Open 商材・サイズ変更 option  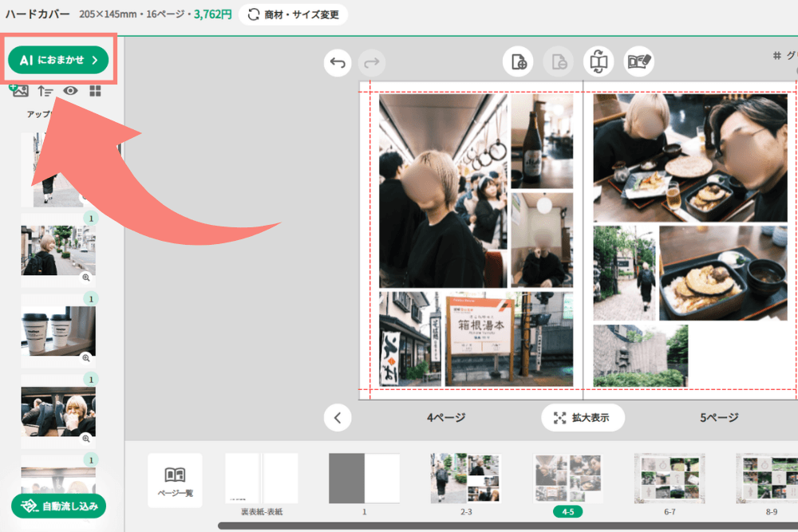(x=293, y=14)
